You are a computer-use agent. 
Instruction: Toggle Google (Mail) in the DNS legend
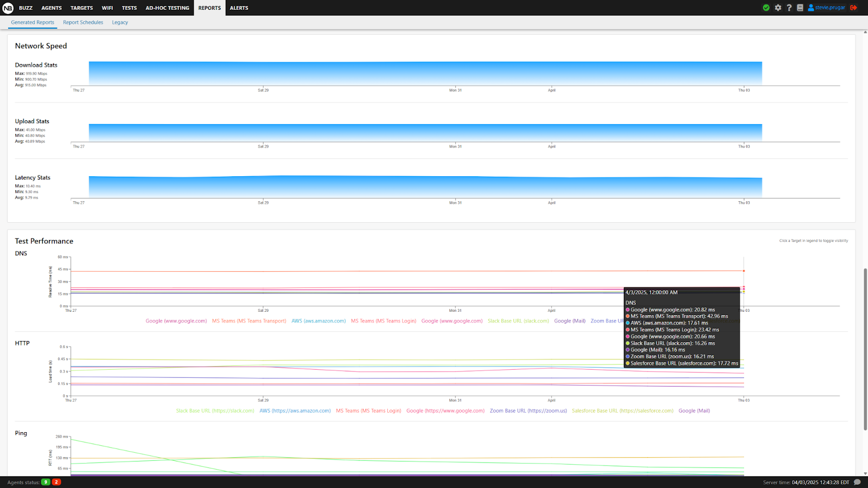570,321
